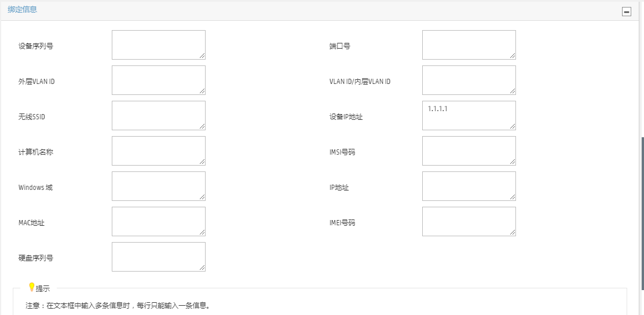Collapse the 绑定信息 panel

(x=626, y=12)
